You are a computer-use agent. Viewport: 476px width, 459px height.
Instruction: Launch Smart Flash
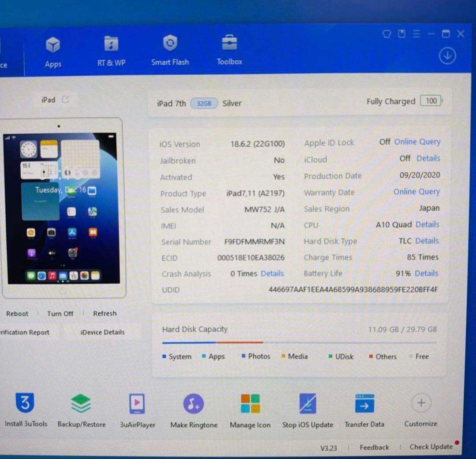click(x=170, y=51)
